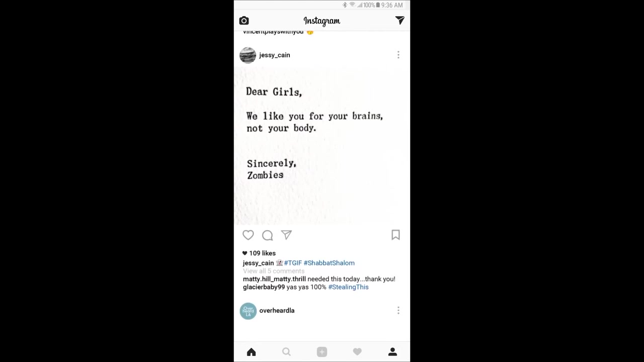Open direct messages paper plane icon
Viewport: 644px width, 362px height.
399,20
